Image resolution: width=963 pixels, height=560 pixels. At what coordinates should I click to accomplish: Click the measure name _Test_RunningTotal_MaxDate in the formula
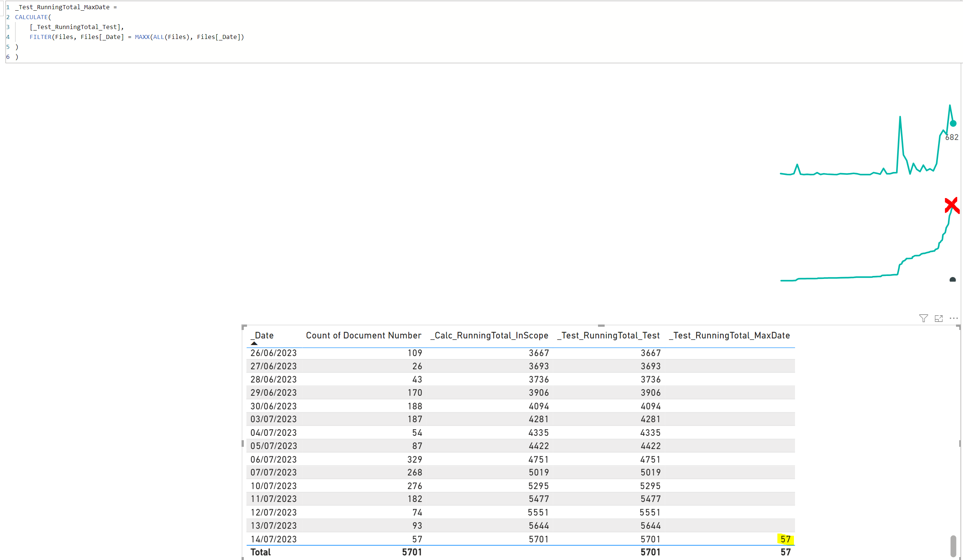tap(62, 7)
